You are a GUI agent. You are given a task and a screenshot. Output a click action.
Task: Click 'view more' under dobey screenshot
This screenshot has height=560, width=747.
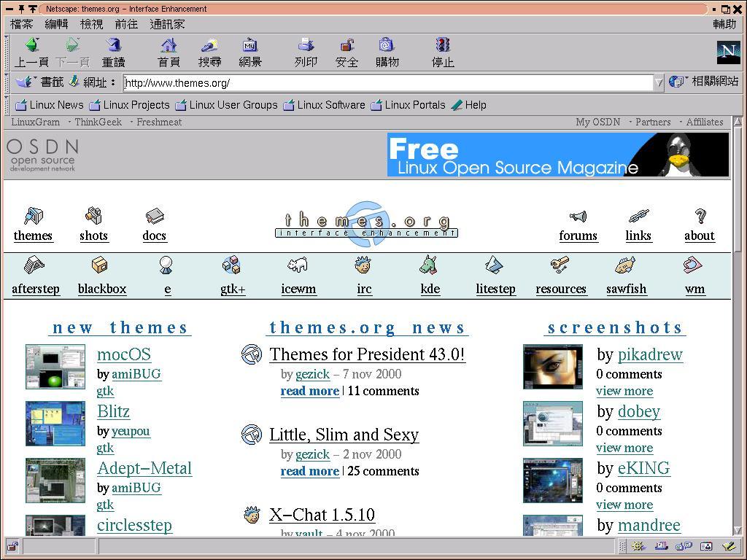tap(624, 448)
